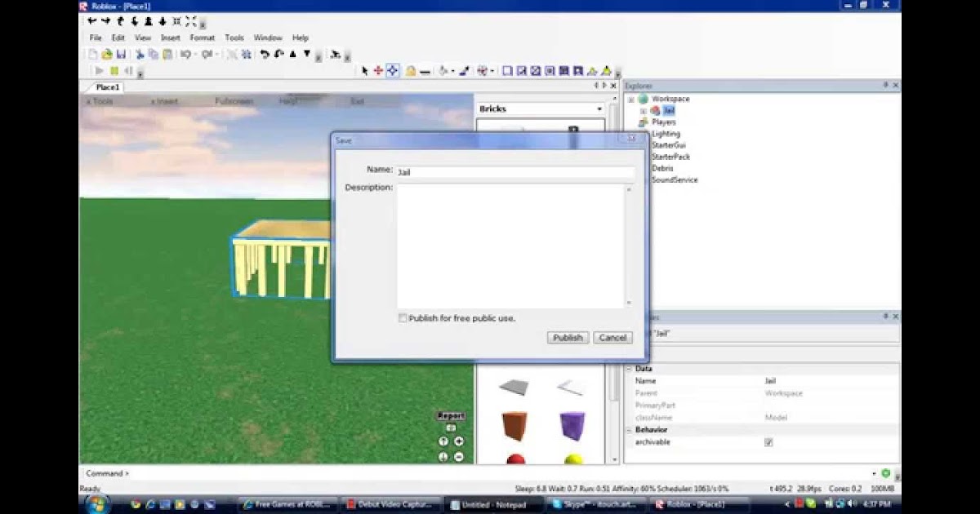Switch to Untitled - Notepad taskbar item
Screen dimensions: 980x514
494,504
